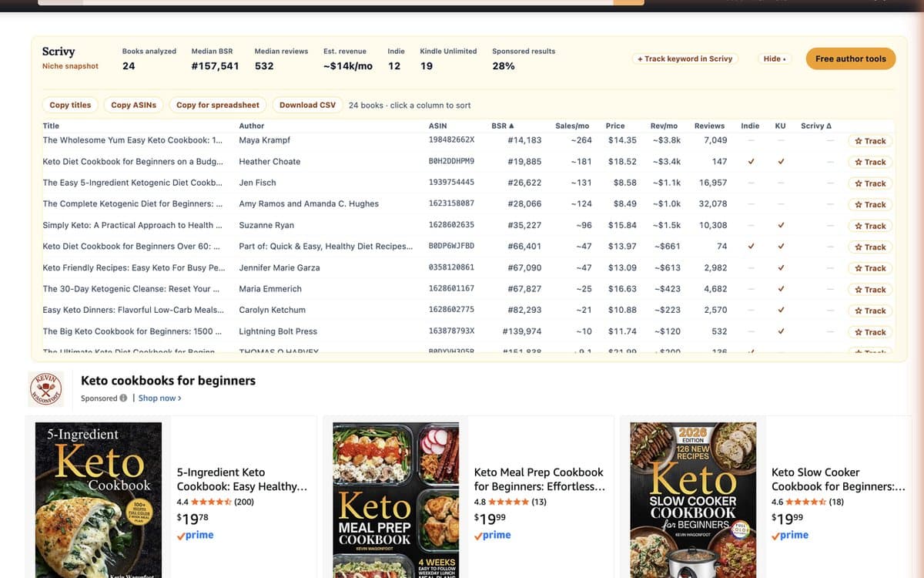
Task: Sort by Reviews column header
Action: [x=709, y=126]
